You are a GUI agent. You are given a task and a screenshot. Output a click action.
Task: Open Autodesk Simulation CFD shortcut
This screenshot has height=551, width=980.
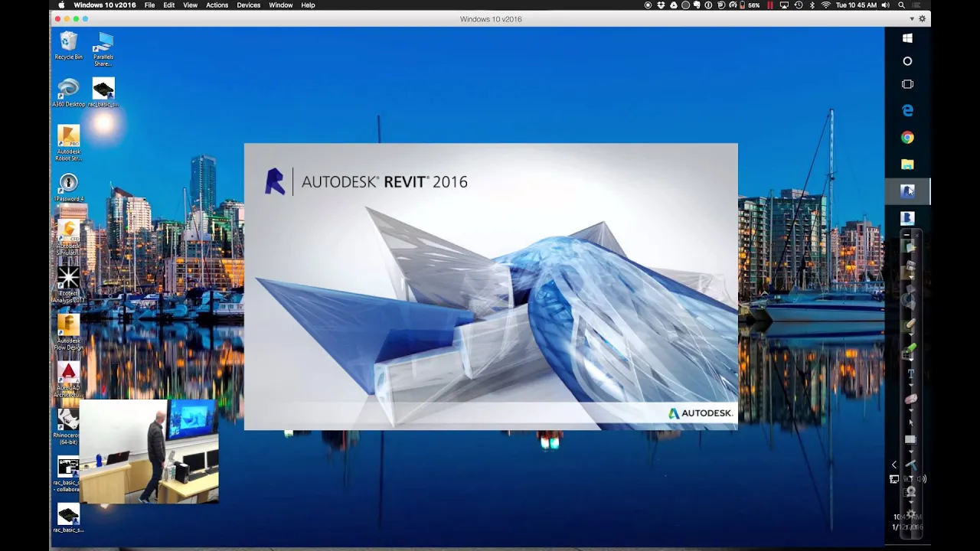pos(68,238)
